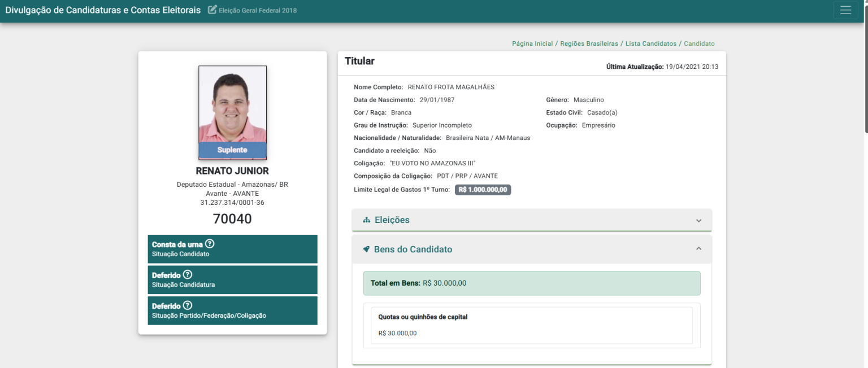Click the rocket icon beside Bens do Candidato

[x=366, y=249]
